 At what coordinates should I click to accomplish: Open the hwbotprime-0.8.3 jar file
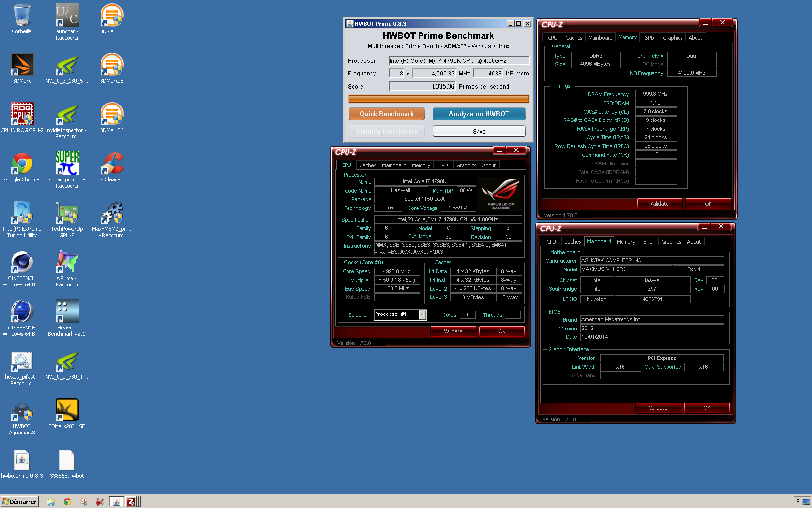tap(22, 460)
